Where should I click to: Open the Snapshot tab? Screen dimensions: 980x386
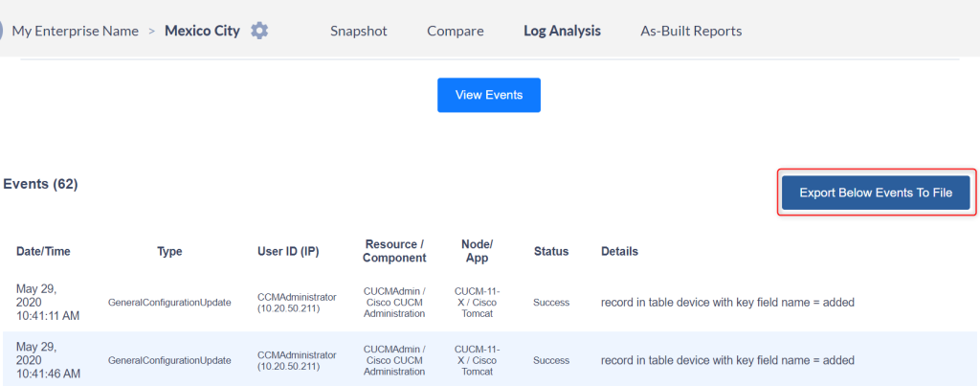pyautogui.click(x=359, y=31)
